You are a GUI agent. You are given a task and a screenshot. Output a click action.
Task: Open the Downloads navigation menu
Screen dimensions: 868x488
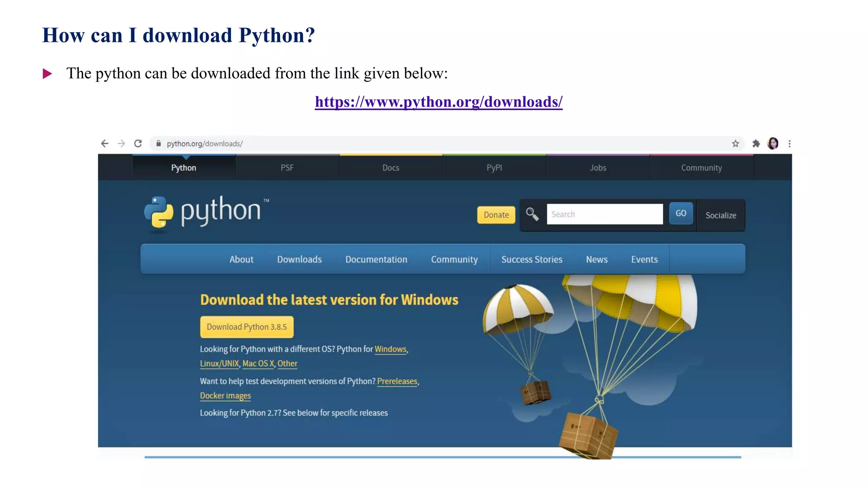tap(299, 259)
